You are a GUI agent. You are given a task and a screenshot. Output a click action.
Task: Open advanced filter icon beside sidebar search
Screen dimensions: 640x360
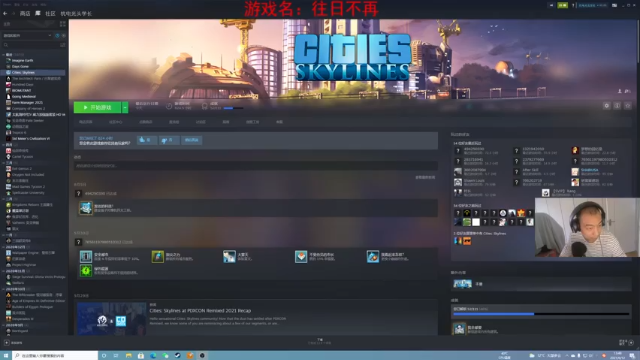(x=62, y=45)
